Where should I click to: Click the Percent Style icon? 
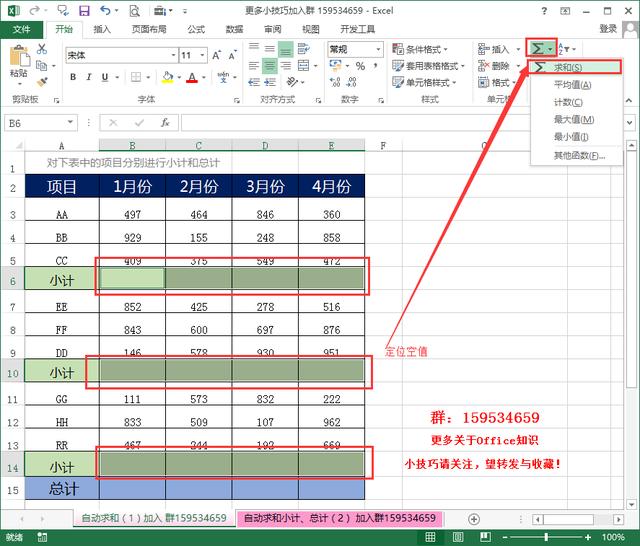360,66
